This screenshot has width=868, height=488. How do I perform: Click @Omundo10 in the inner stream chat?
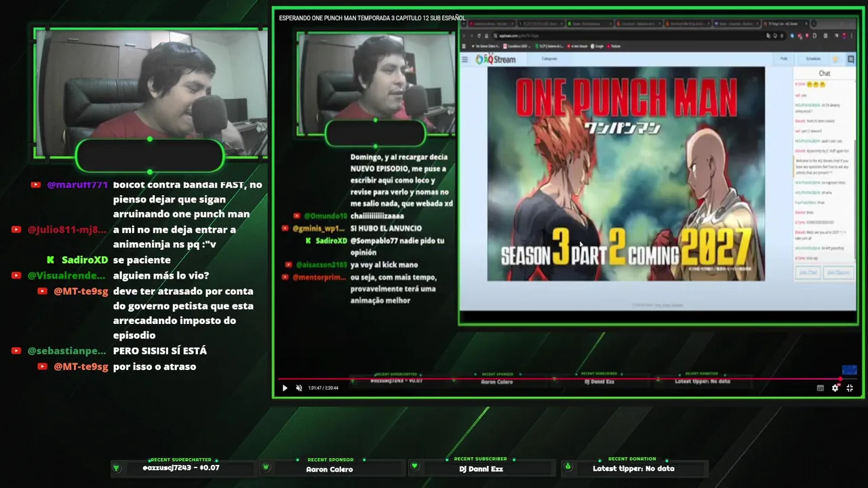click(x=325, y=216)
